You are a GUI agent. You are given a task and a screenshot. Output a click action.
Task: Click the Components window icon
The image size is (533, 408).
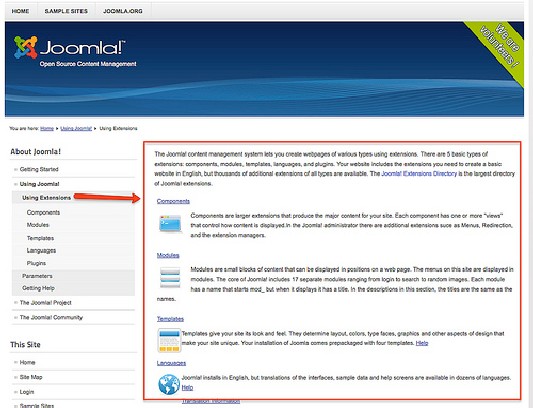click(170, 224)
